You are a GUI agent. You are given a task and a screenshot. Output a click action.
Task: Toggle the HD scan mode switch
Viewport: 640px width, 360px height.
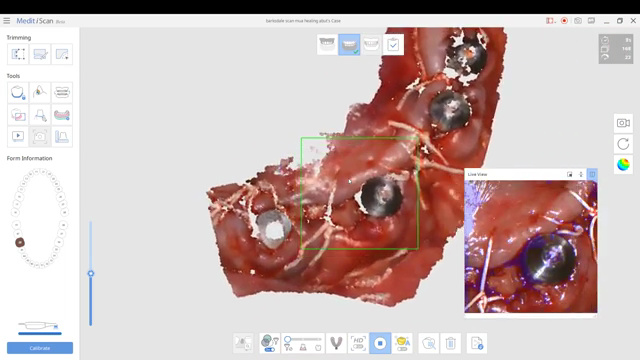[358, 343]
